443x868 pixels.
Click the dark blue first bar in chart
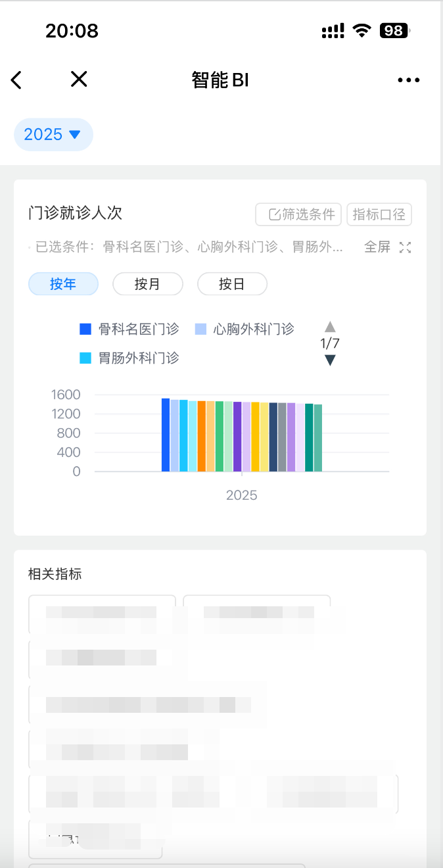[x=166, y=435]
